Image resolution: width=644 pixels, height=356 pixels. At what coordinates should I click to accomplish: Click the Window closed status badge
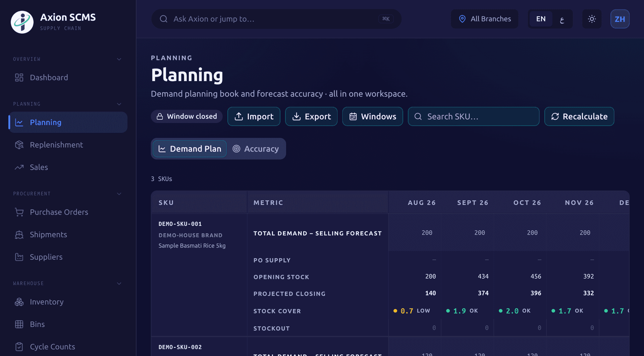click(187, 116)
